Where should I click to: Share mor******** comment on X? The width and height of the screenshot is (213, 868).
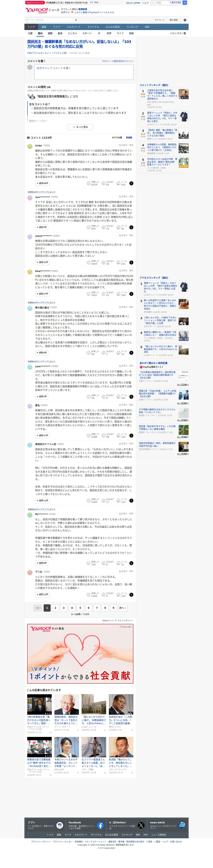[131, 227]
